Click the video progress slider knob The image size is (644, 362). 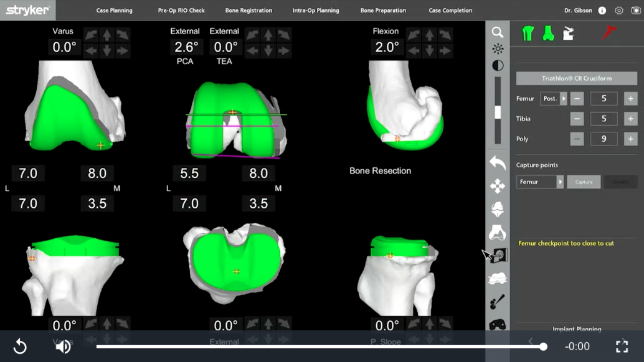543,347
